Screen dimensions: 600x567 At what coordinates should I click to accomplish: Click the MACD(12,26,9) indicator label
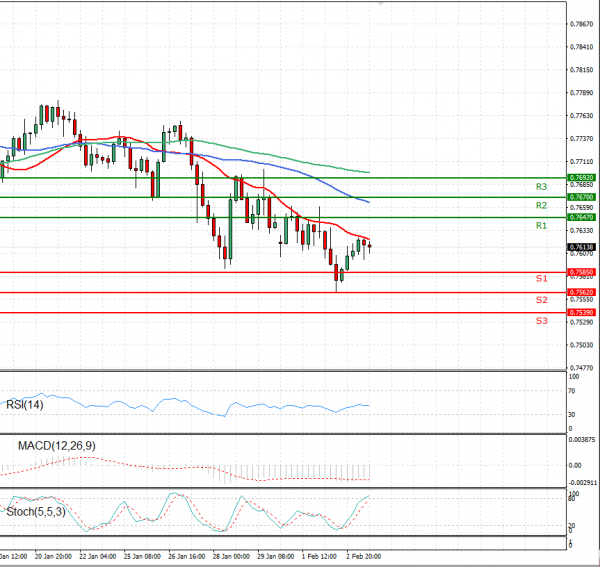click(57, 446)
